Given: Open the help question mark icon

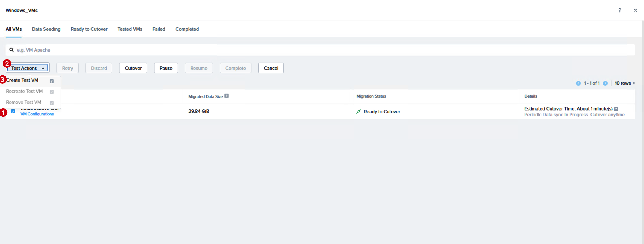Looking at the screenshot, I should click(x=619, y=10).
